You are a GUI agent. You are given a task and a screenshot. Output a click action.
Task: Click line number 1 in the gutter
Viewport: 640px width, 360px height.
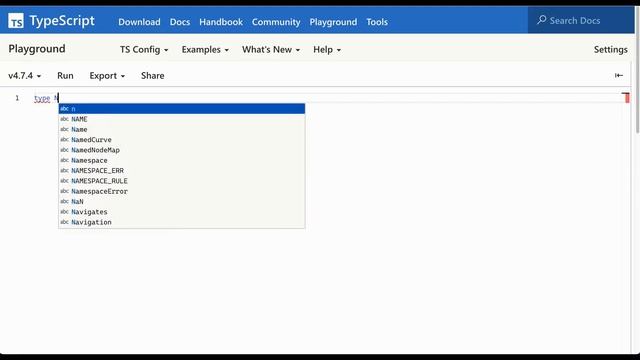[x=17, y=98]
